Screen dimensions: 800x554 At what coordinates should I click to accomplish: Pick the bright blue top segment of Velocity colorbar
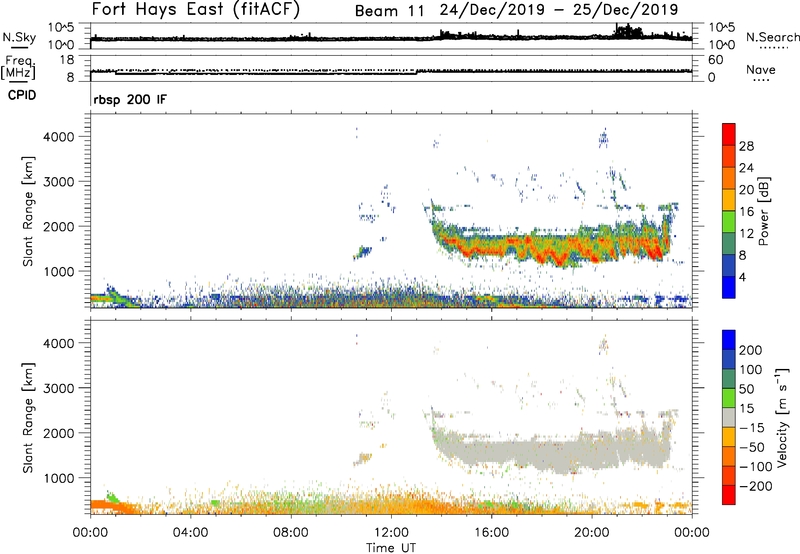729,340
